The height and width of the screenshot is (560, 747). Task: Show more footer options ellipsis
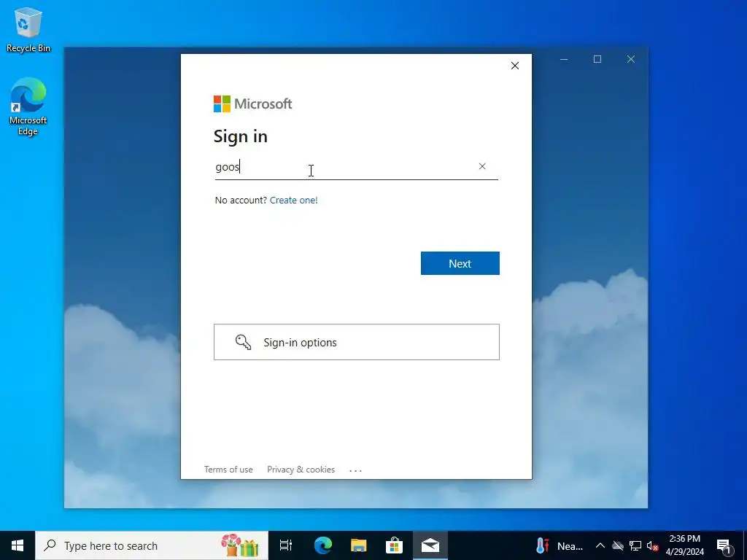pos(355,470)
